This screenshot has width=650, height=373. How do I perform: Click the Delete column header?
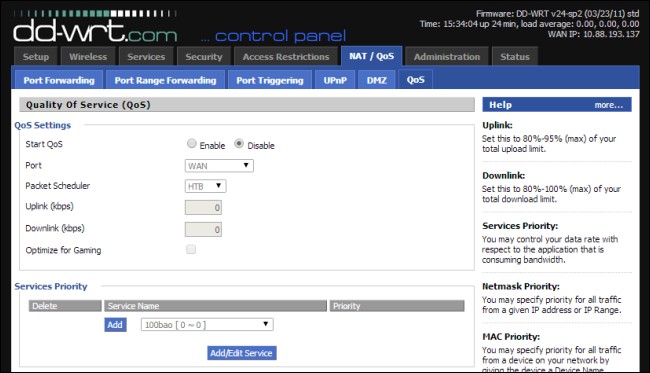coord(65,306)
